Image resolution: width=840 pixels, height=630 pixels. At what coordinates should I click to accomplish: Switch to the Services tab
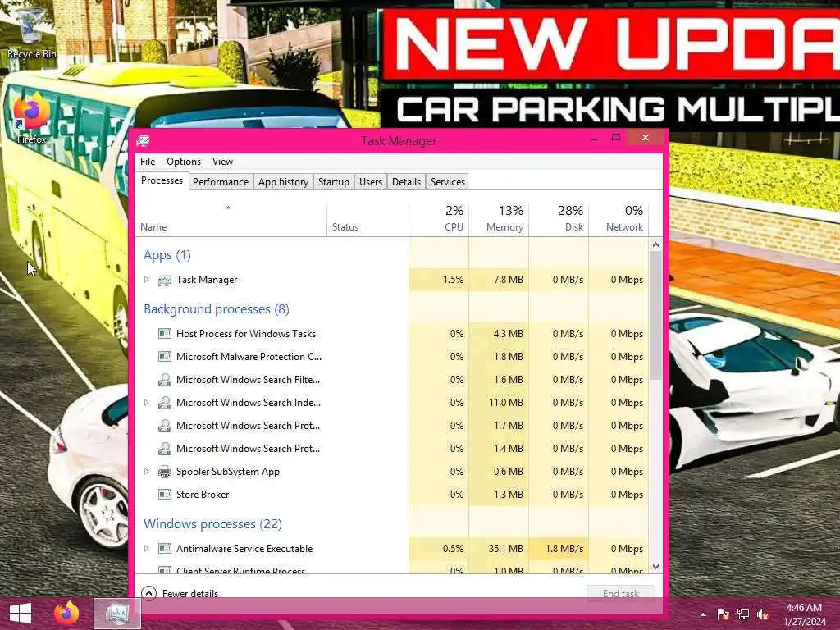click(x=448, y=182)
